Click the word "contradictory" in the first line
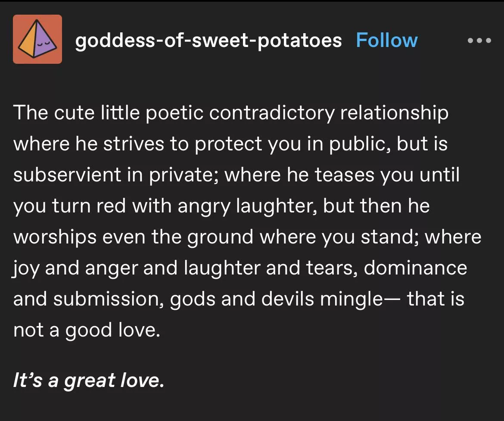This screenshot has height=421, width=504. coord(272,113)
